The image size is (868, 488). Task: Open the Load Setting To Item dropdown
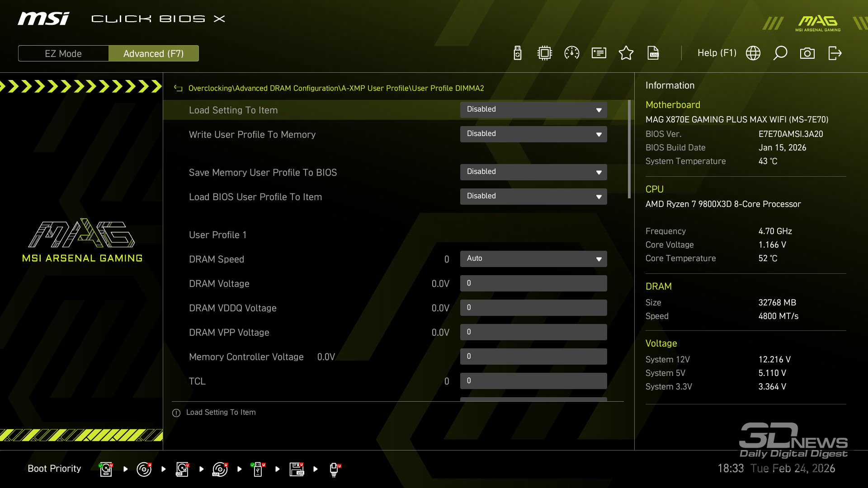click(x=533, y=110)
